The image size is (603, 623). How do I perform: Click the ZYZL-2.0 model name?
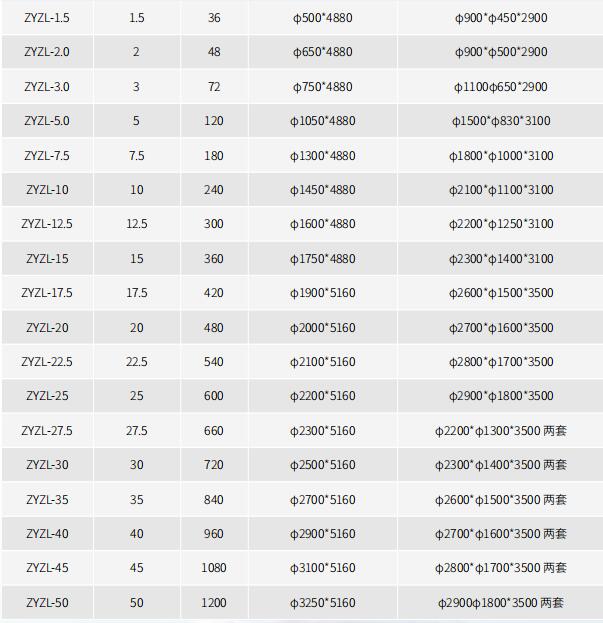pos(47,52)
